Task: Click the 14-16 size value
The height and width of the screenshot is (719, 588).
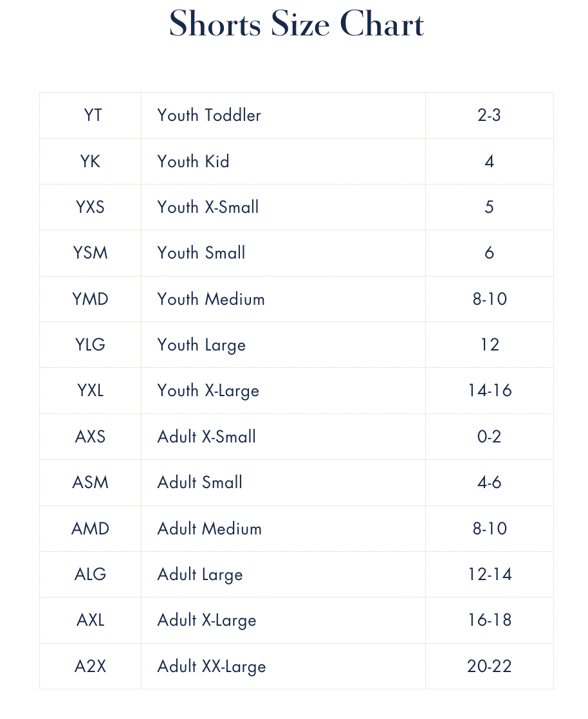Action: tap(490, 391)
